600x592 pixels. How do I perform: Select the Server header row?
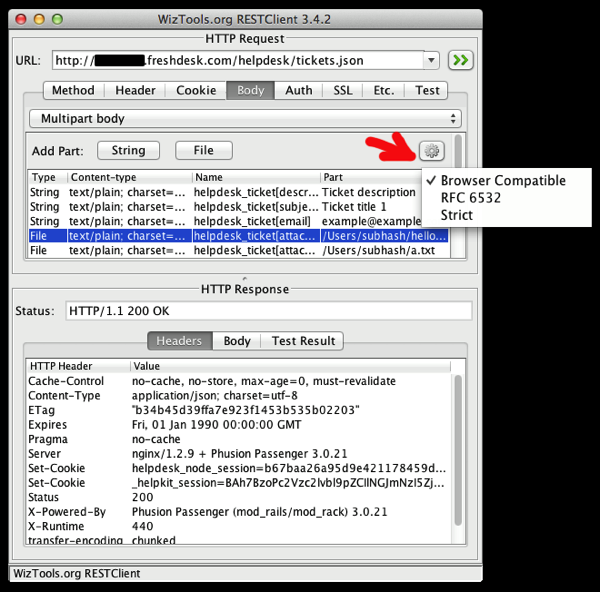tap(239, 454)
